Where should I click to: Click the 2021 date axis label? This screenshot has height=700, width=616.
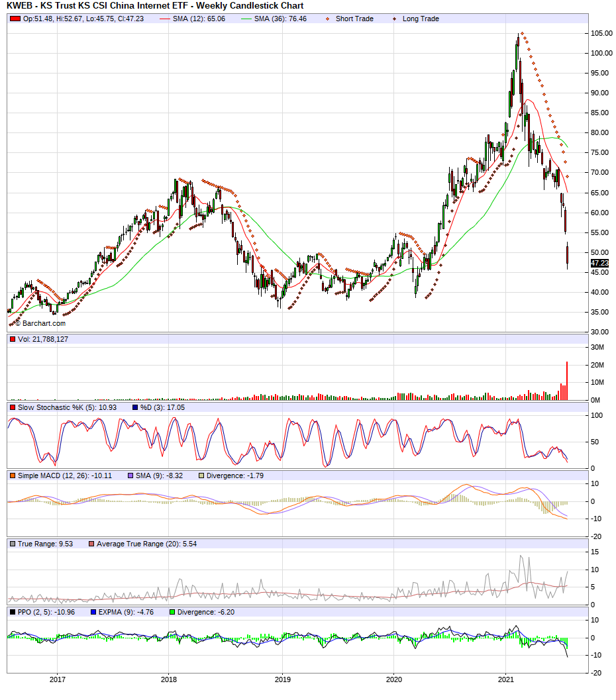pos(506,679)
